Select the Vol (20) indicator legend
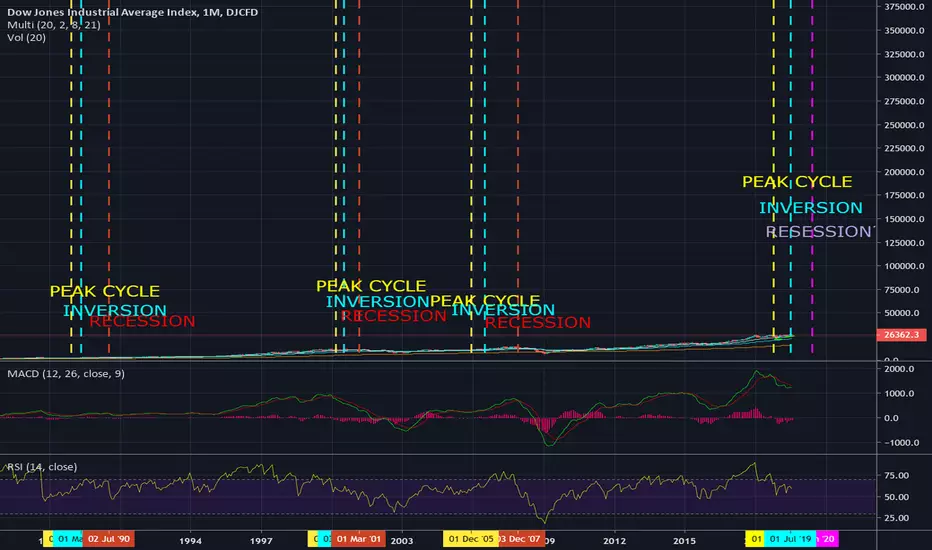932x550 pixels. click(x=26, y=37)
